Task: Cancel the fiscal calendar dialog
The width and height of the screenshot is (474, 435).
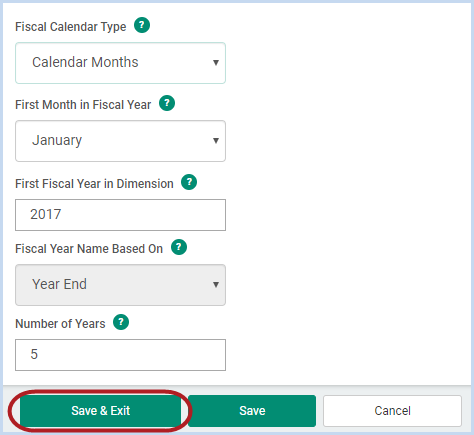Action: tap(392, 411)
